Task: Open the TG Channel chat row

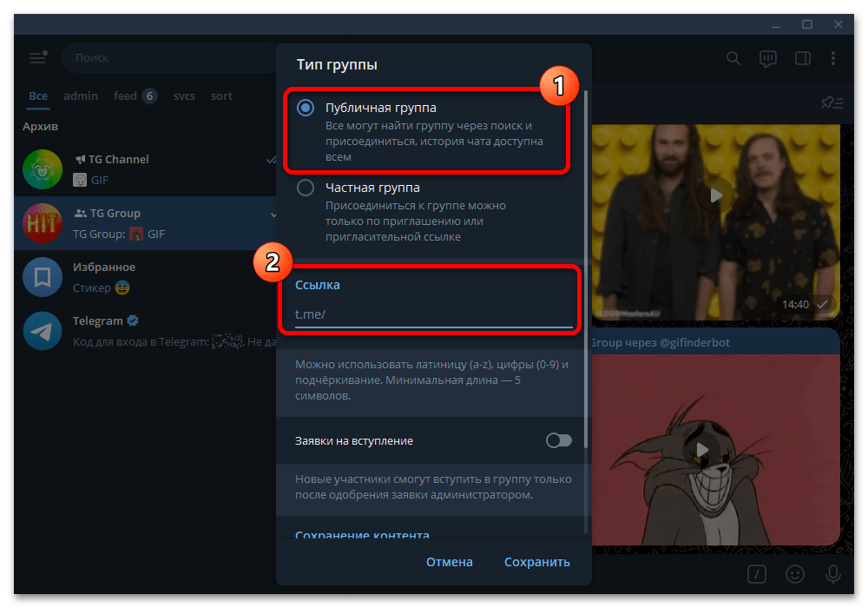Action: (145, 169)
